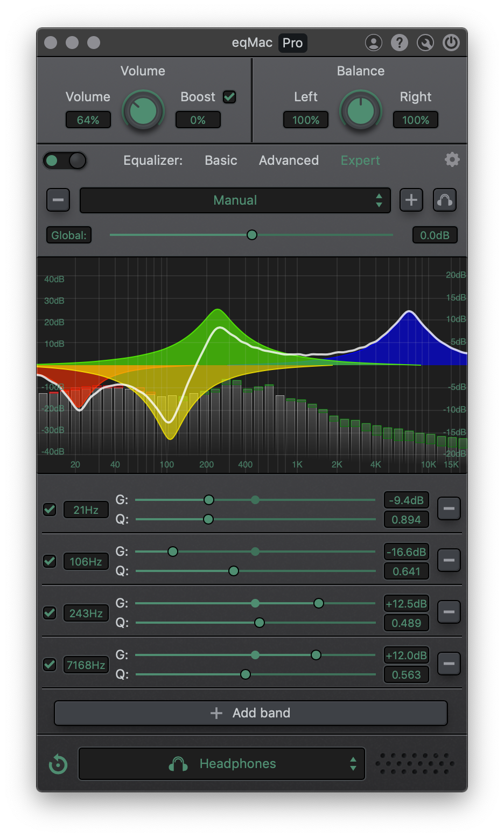Toggle the Boost checkbox
Viewport: 504px width, 837px height.
tap(229, 97)
